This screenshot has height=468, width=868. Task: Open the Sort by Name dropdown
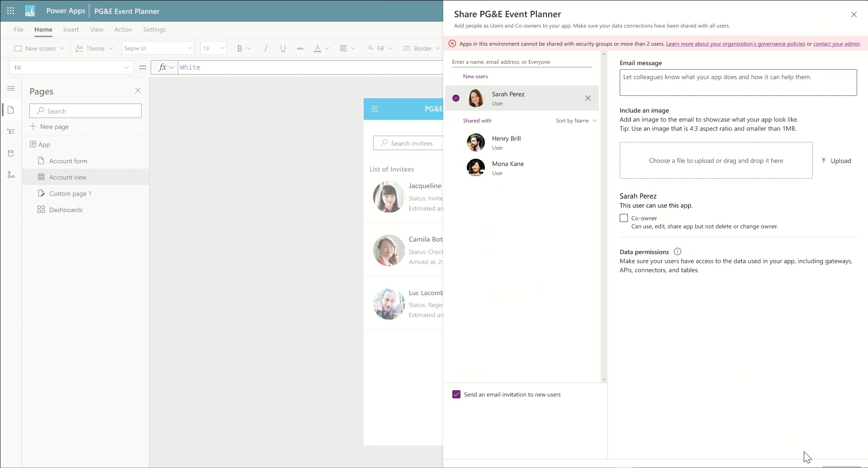576,121
